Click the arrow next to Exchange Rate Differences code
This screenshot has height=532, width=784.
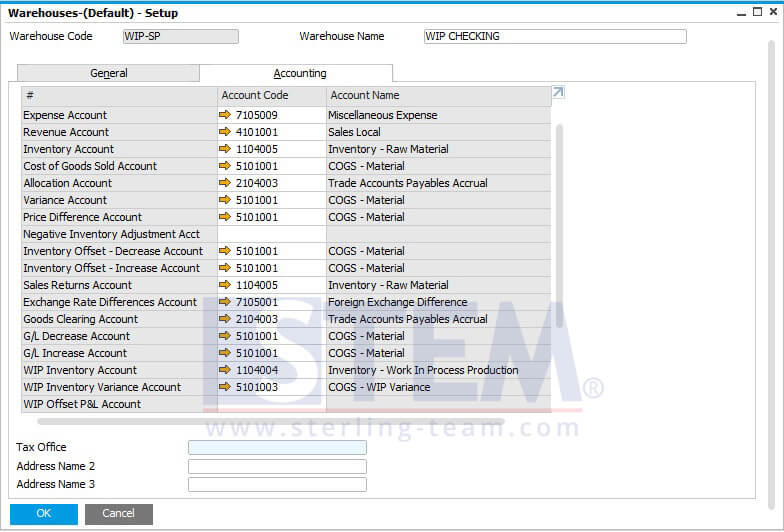tap(224, 302)
